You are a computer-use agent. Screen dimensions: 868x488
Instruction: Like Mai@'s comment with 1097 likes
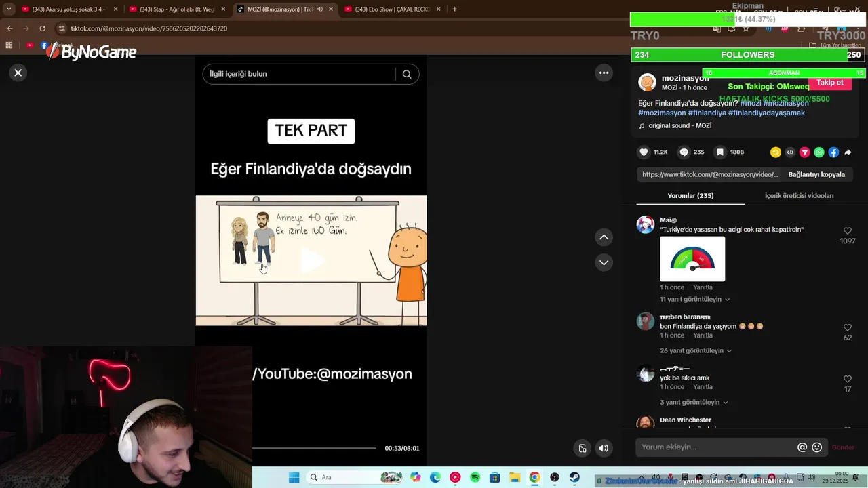(847, 231)
